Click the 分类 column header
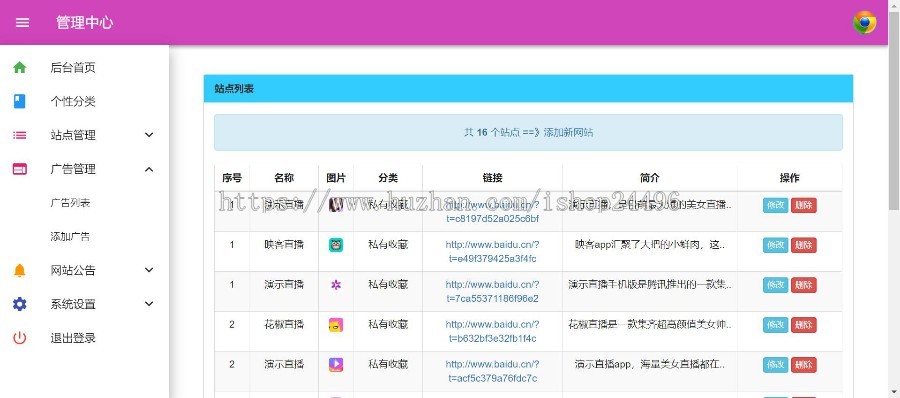 [x=388, y=178]
